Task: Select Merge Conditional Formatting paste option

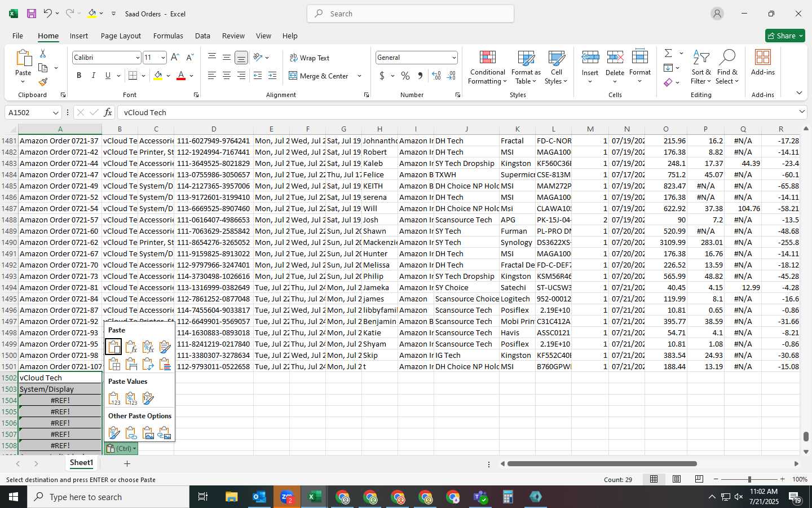Action: [165, 364]
